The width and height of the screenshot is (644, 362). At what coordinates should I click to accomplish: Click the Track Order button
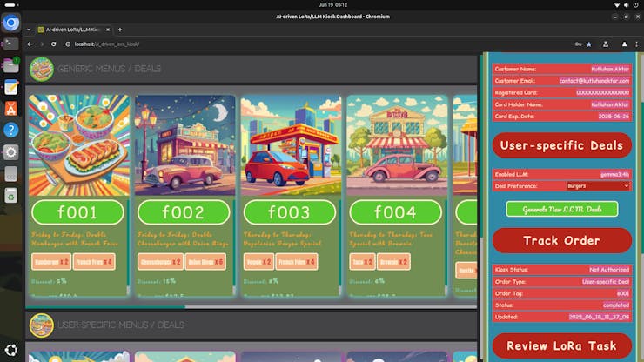click(562, 240)
